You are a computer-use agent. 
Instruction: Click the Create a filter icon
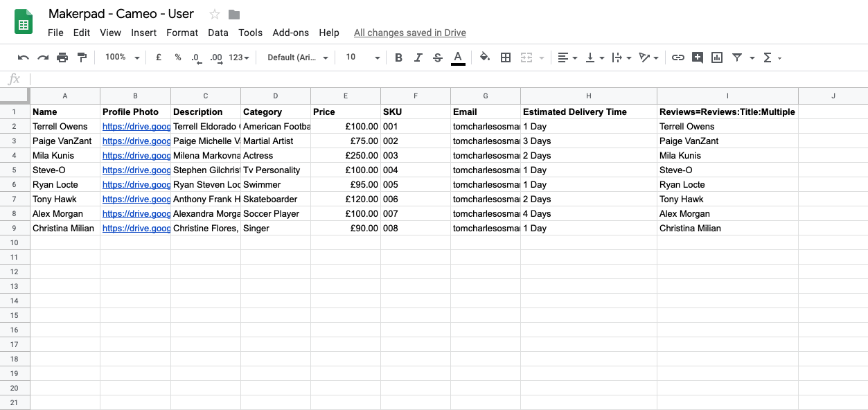point(736,57)
